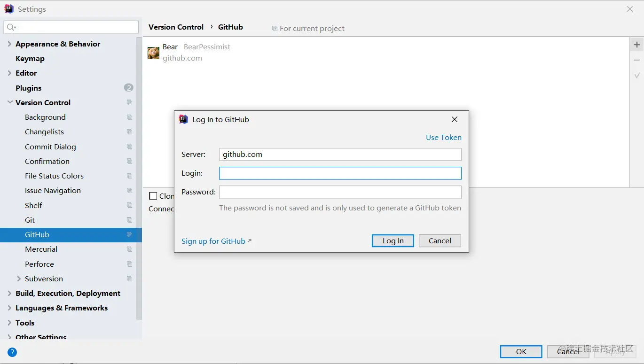Expand the Tools section
Image resolution: width=644 pixels, height=364 pixels.
9,323
